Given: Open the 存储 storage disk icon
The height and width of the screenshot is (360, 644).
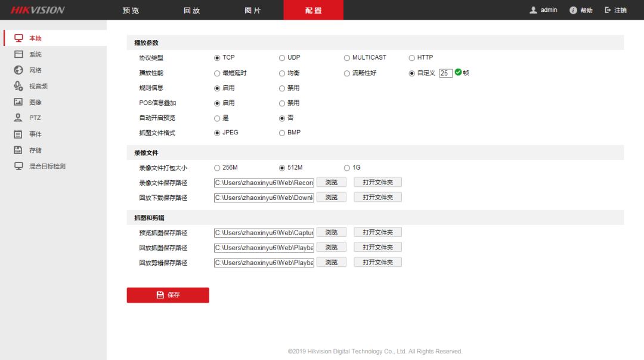Looking at the screenshot, I should click(18, 150).
